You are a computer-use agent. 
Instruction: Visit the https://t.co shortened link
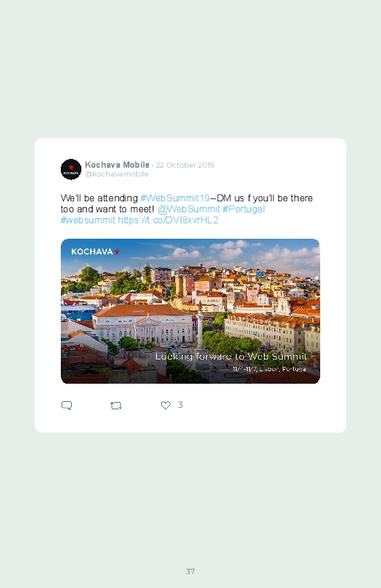coord(168,220)
